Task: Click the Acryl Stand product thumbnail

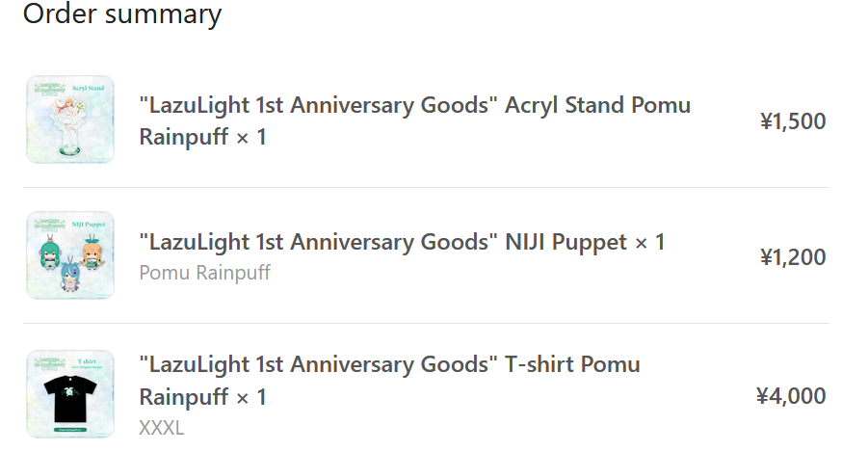Action: (70, 120)
